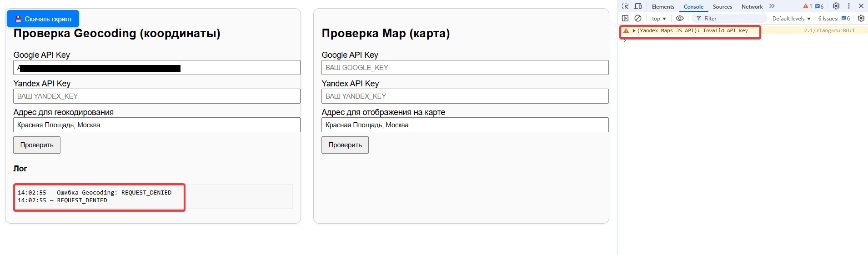868x255 pixels.
Task: Open the Default levels dropdown
Action: point(791,19)
